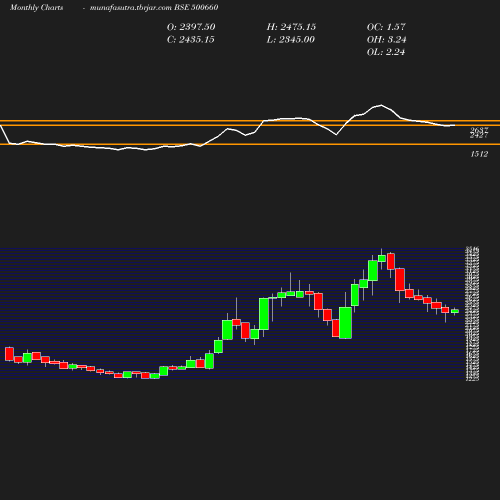Select the high value H: 2475.15
This screenshot has width=500, height=500.
click(x=291, y=27)
